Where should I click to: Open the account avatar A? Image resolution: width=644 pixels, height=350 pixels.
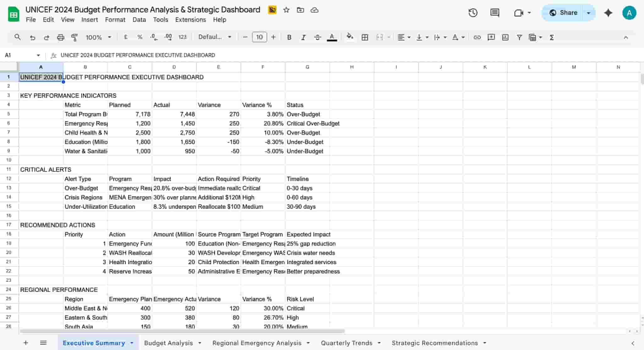(x=629, y=13)
